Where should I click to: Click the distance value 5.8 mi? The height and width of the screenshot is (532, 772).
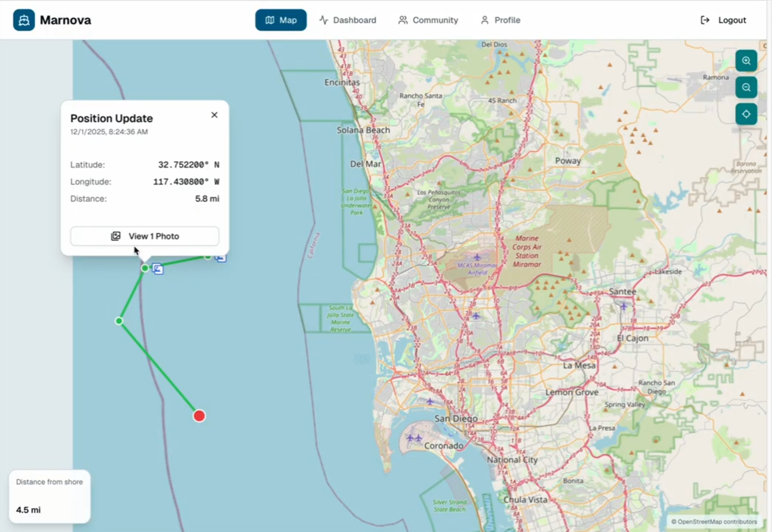pos(207,199)
